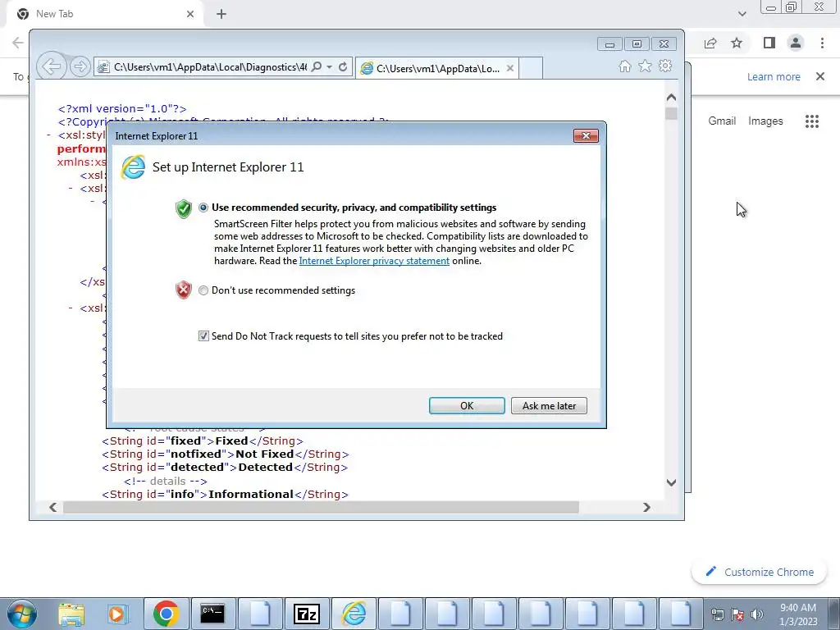
Task: Open Google apps grid icon
Action: [x=812, y=121]
